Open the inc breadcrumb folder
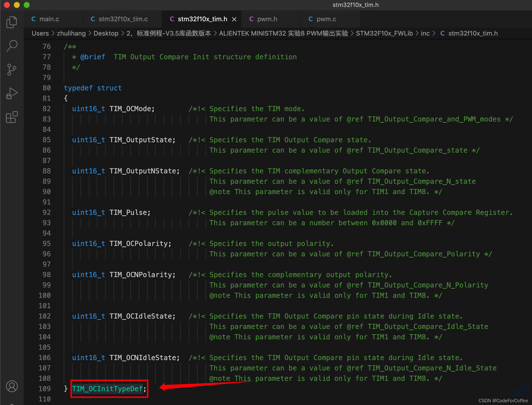The image size is (532, 405). 425,33
